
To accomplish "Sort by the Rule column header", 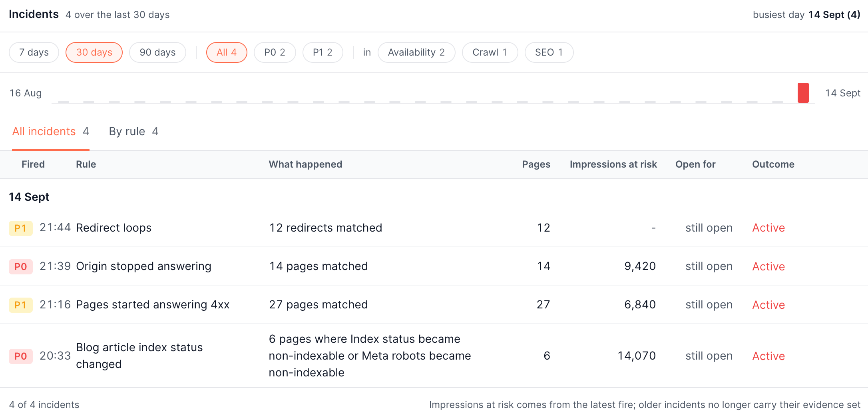I will pyautogui.click(x=86, y=164).
